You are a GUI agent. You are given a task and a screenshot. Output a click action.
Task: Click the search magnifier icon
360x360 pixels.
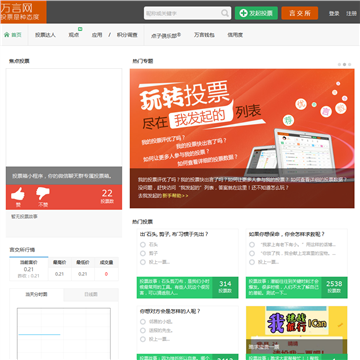coord(225,13)
